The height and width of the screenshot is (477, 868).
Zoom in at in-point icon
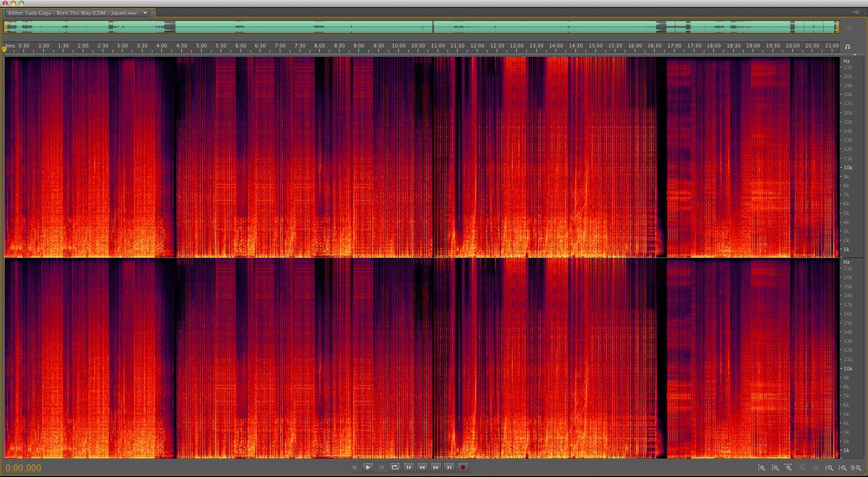click(829, 468)
